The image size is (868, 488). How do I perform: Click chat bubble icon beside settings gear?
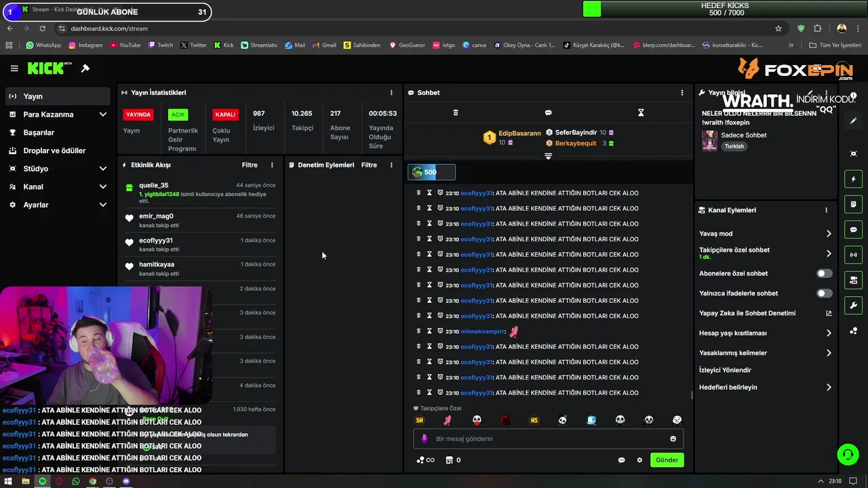621,460
